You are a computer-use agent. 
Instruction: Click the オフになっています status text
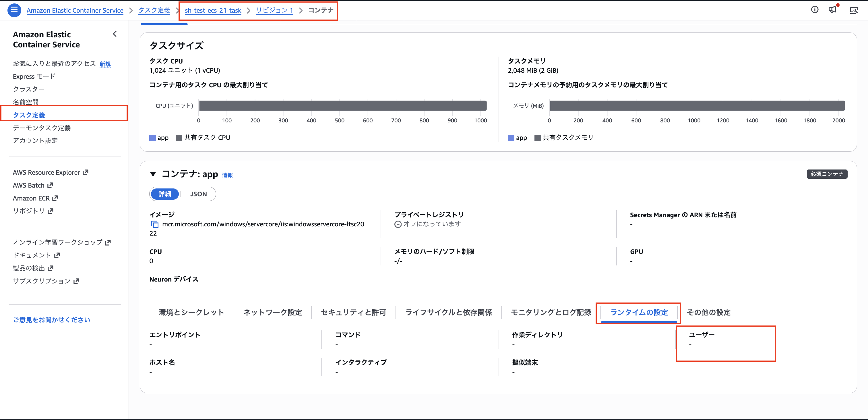[x=432, y=224]
